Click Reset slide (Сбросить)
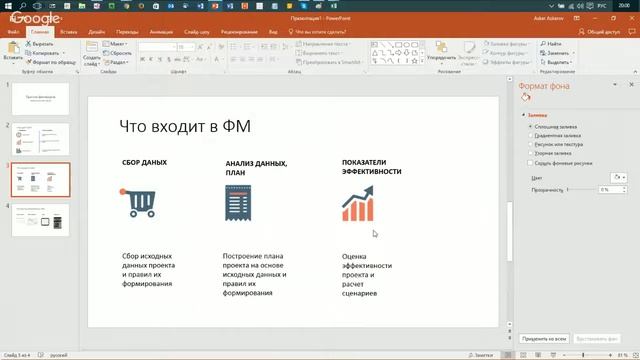 118,53
